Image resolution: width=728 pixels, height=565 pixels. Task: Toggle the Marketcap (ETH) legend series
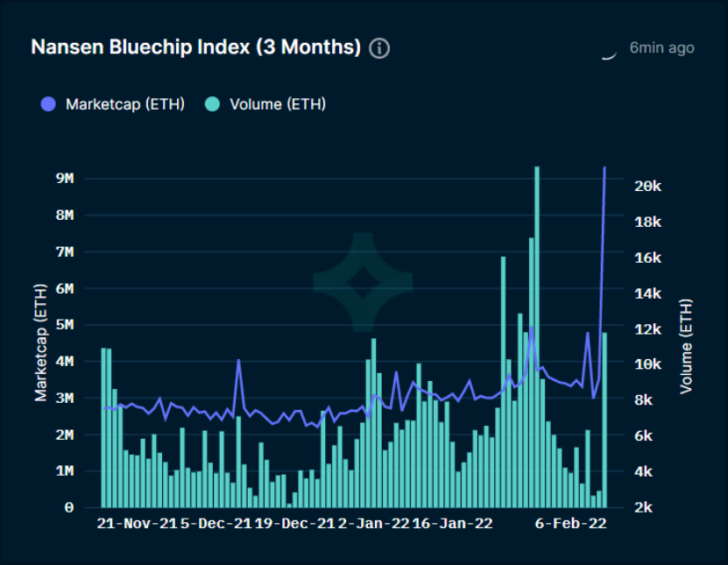click(x=113, y=104)
